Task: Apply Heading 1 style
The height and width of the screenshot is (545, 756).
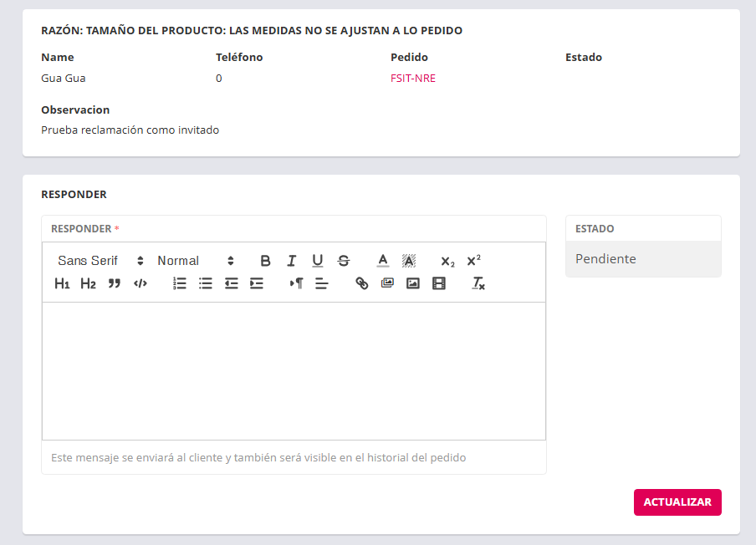Action: point(62,283)
